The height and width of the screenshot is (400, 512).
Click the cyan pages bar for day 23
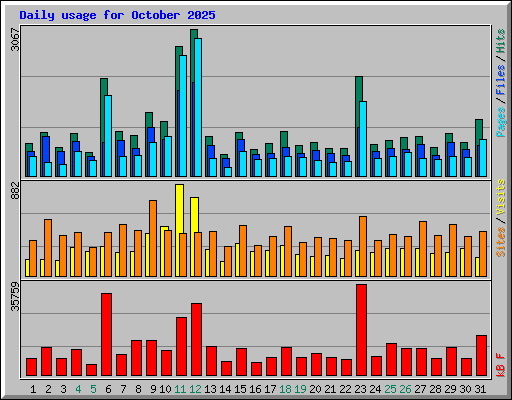[x=363, y=139]
